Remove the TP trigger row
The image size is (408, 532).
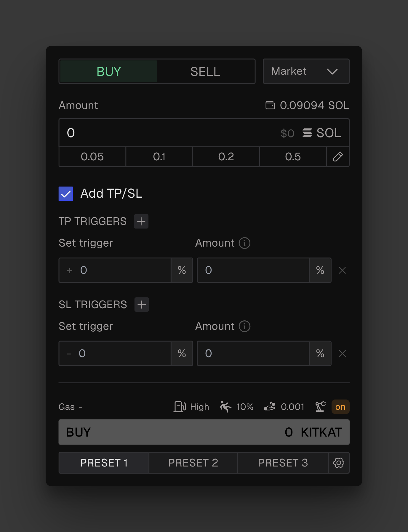pyautogui.click(x=342, y=270)
